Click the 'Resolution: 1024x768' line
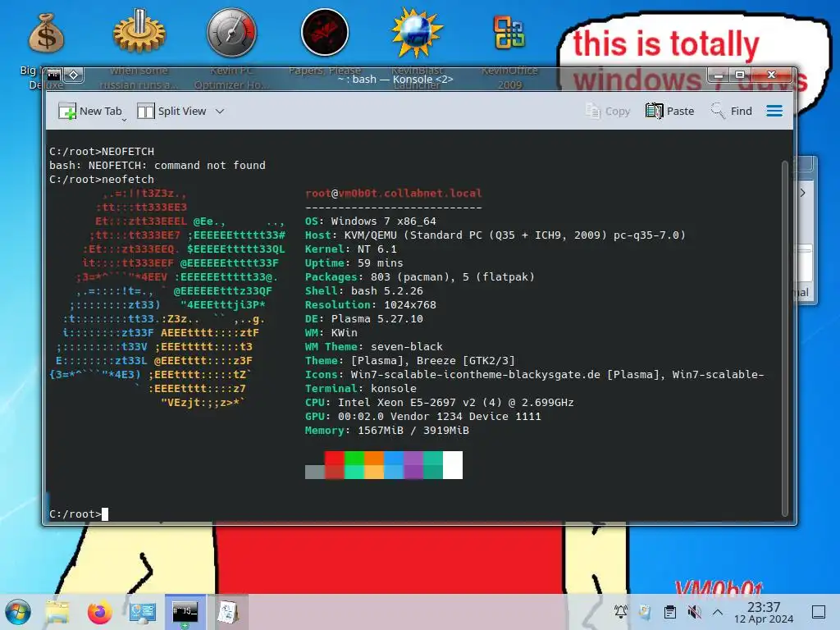This screenshot has width=840, height=630. click(x=370, y=305)
